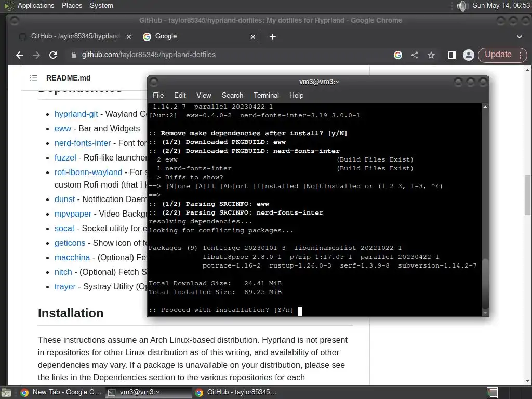The height and width of the screenshot is (399, 532).
Task: Open nitch link
Action: (63, 272)
